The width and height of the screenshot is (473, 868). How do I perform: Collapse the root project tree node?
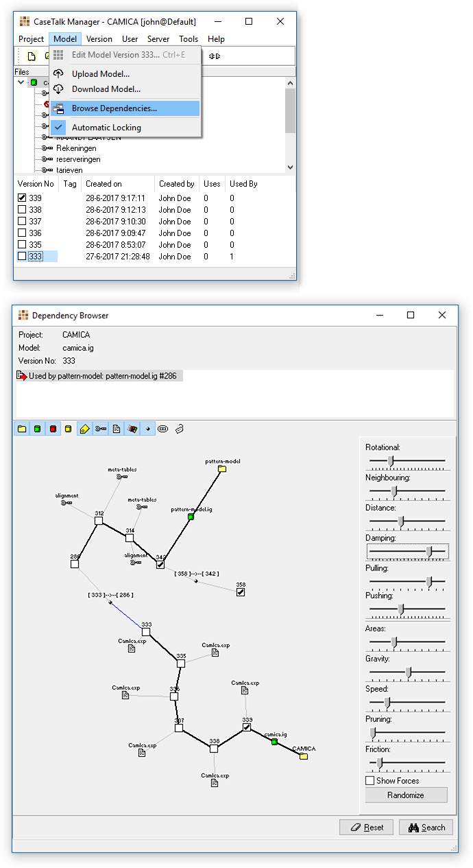tap(21, 82)
